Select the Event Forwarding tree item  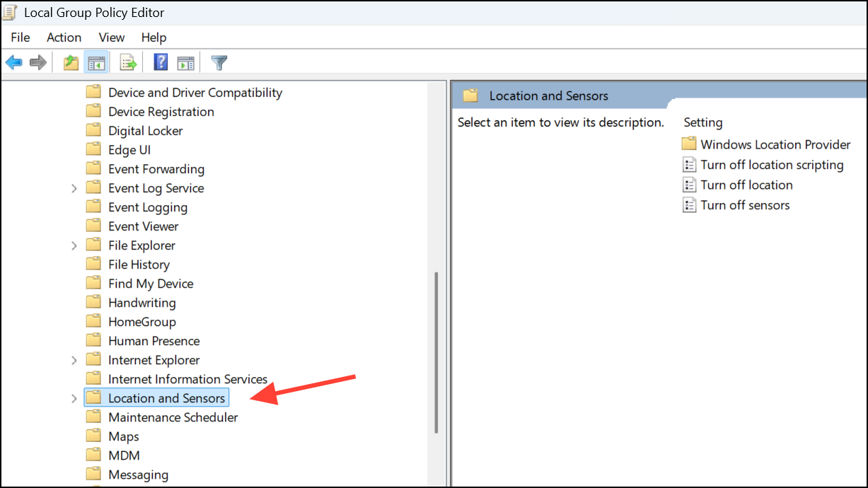pos(156,168)
